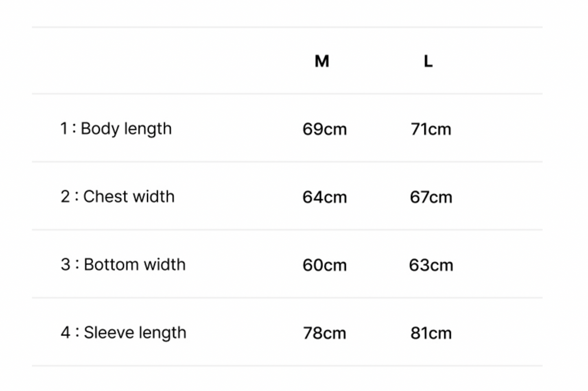The height and width of the screenshot is (391, 588).
Task: Click the 64cm chest width value
Action: pos(325,197)
